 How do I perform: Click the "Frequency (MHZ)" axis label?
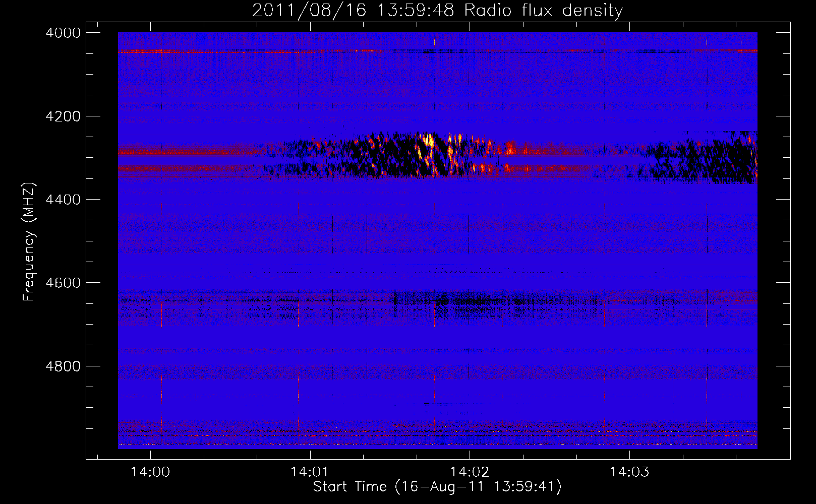29,242
